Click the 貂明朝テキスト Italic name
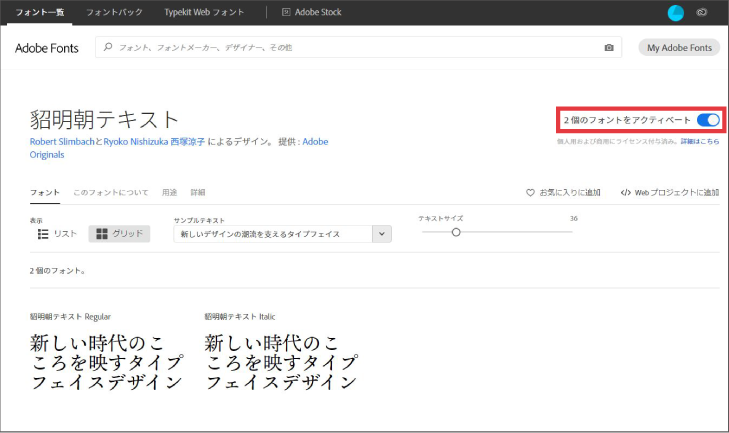This screenshot has width=729, height=433. coord(240,317)
